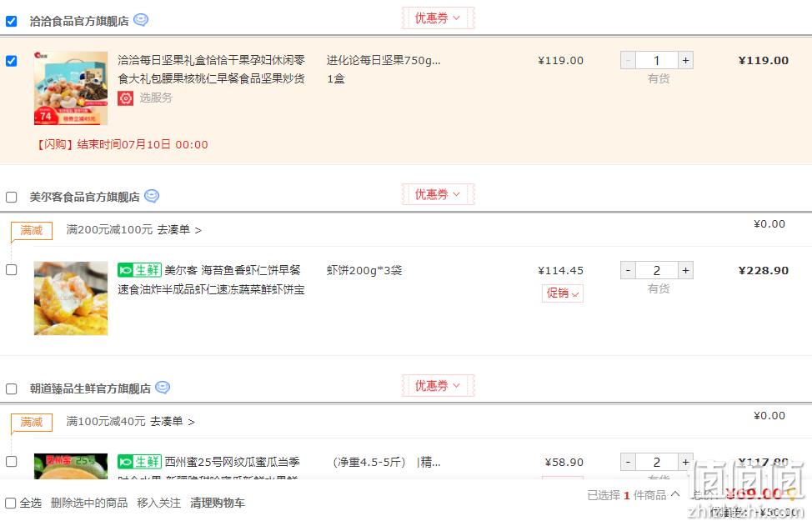Decrease quantity of 西州蜜25号 melon
The width and height of the screenshot is (812, 526).
[628, 462]
